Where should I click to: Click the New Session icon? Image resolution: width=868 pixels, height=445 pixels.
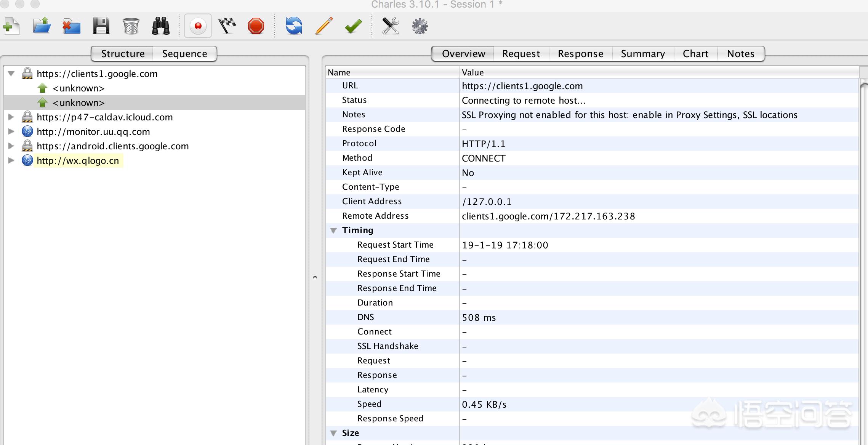click(11, 26)
